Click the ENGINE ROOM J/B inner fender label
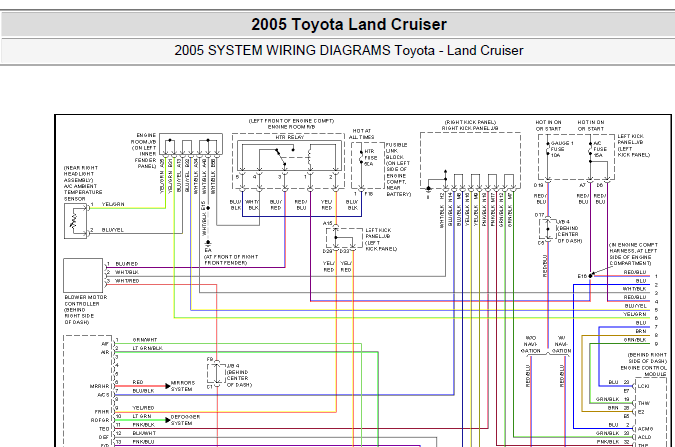 click(143, 151)
